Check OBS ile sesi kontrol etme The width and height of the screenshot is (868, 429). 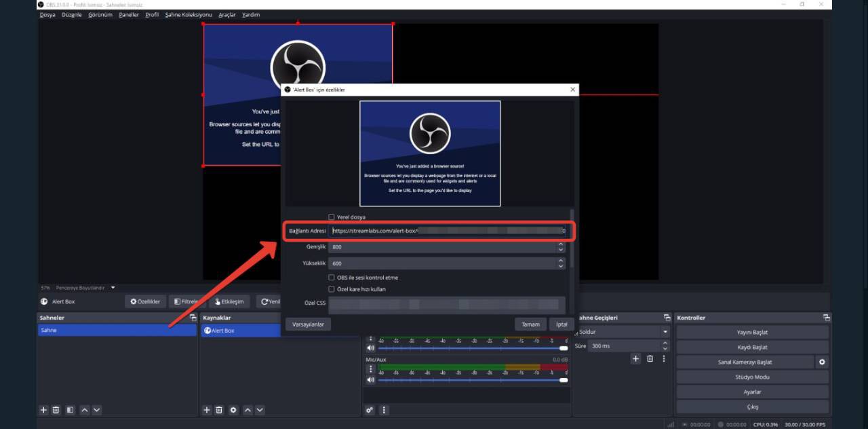click(x=332, y=277)
